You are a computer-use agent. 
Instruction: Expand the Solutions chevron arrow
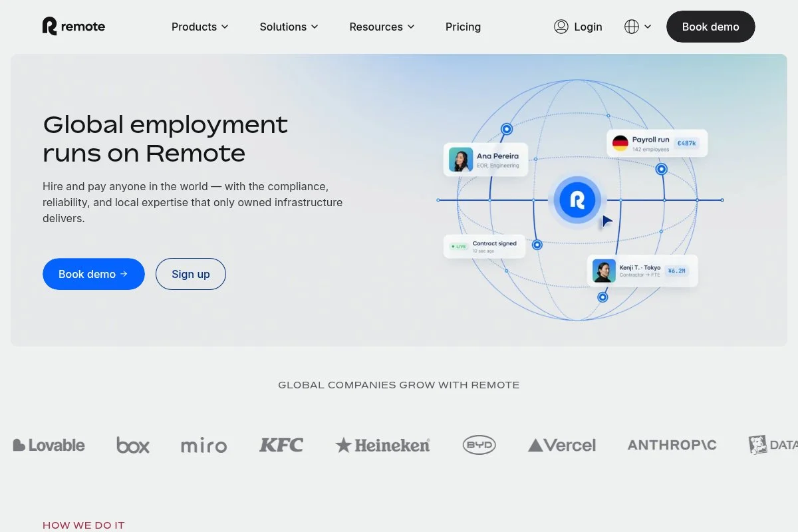click(315, 27)
